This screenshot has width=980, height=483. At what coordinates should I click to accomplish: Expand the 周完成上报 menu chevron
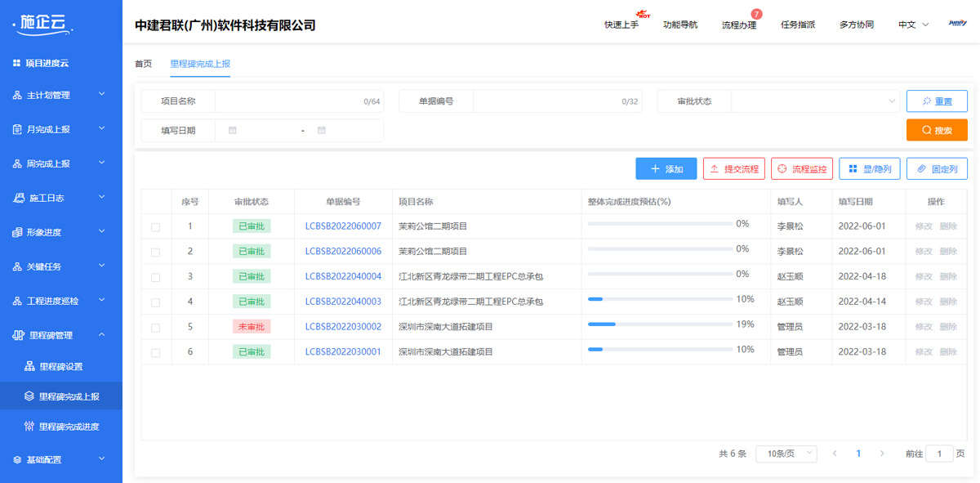102,163
